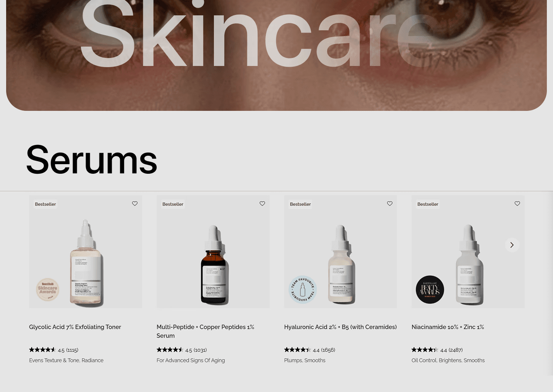The width and height of the screenshot is (553, 392).
Task: Open Multi-Peptide + Copper Peptides 1% Serum link
Action: tap(205, 331)
